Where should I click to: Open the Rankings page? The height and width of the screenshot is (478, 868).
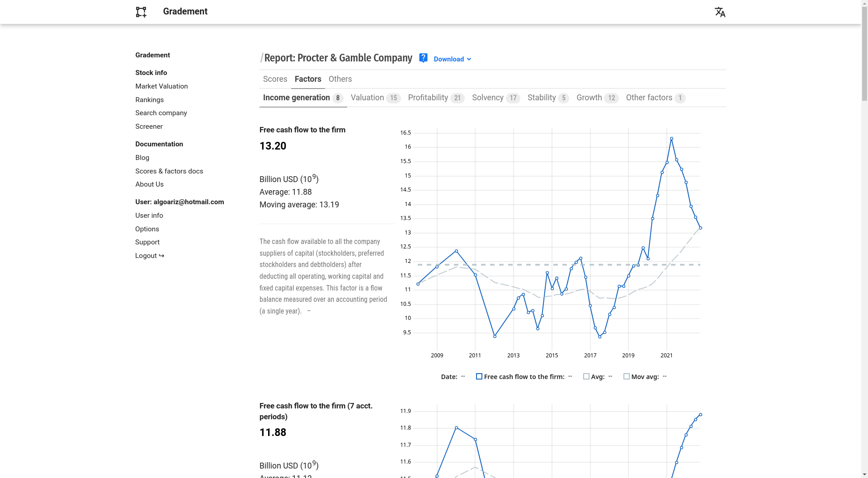click(x=150, y=100)
